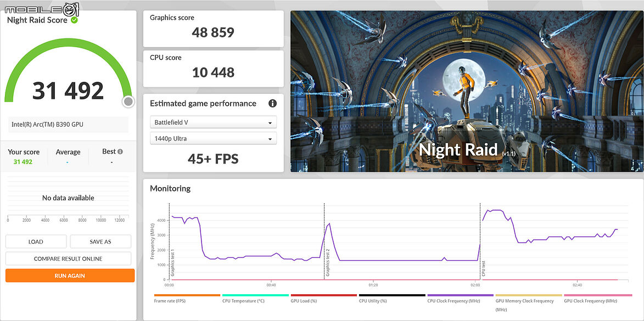Click the Night Raid preview image
Image resolution: width=644 pixels, height=321 pixels.
pyautogui.click(x=467, y=91)
